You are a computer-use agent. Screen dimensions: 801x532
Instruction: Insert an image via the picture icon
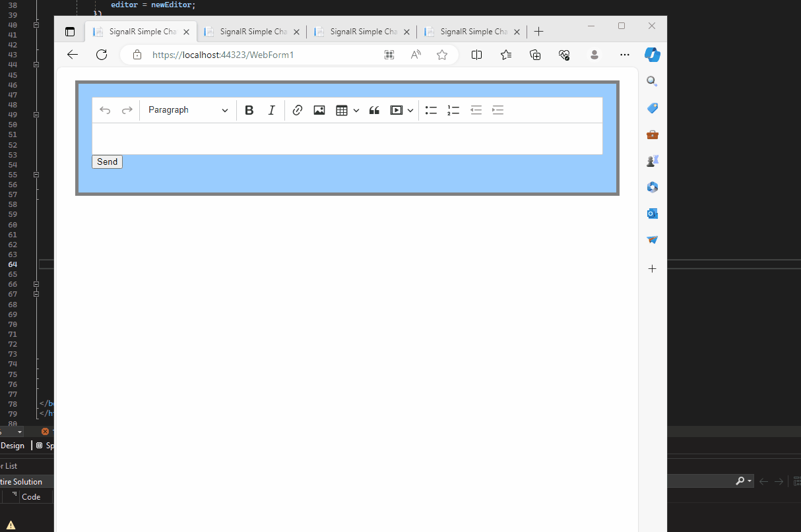(319, 110)
